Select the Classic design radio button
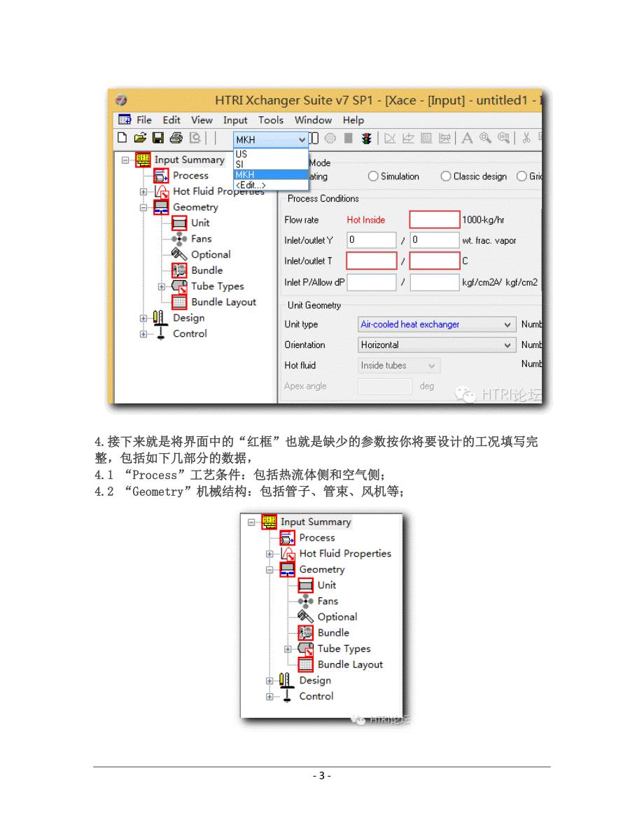This screenshot has width=644, height=834. click(x=446, y=176)
